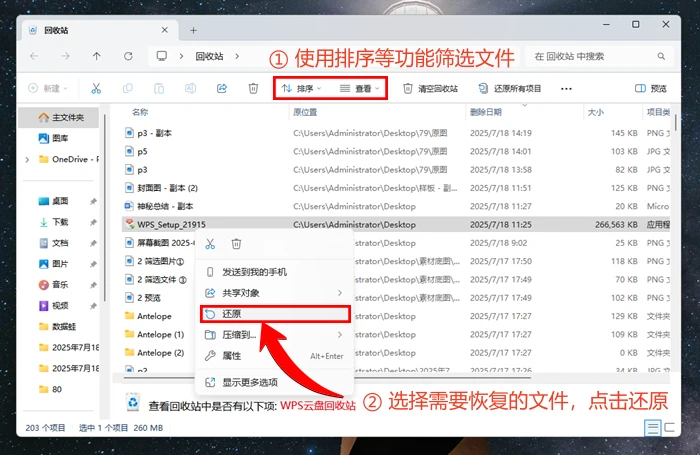The image size is (700, 455).
Task: Open the 排序 sort dropdown
Action: [x=301, y=88]
